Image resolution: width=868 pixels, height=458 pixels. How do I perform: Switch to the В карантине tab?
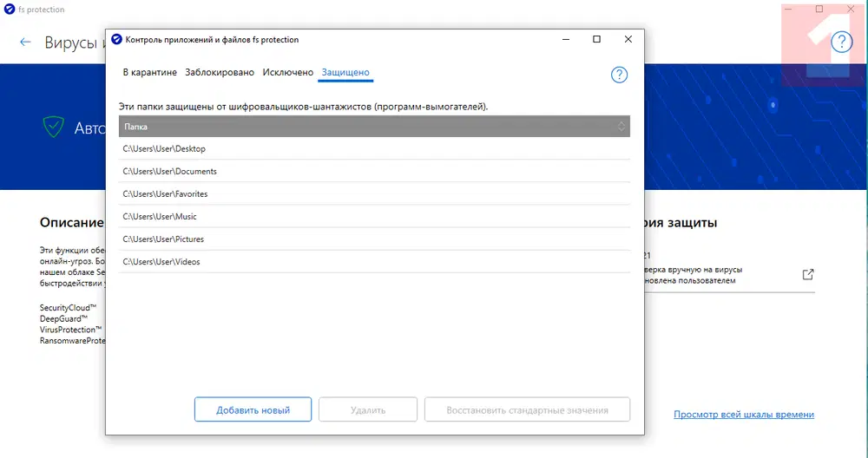point(150,73)
